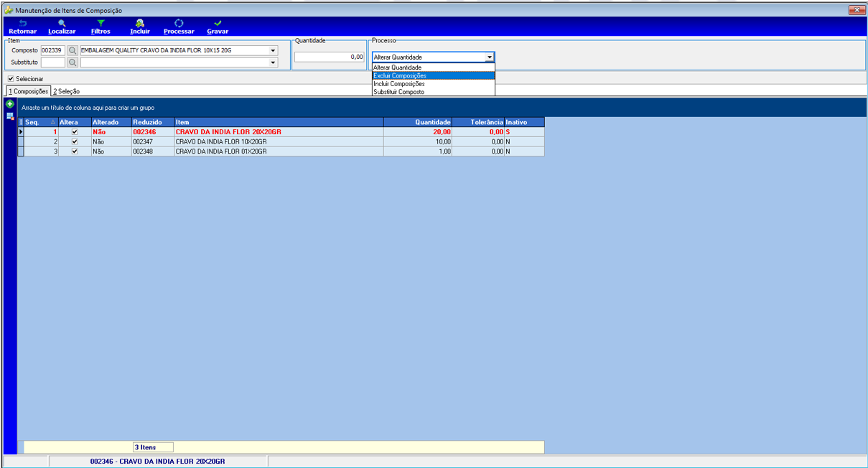Click quantity cell 20,00
Screen dimensions: 868x468
(418, 132)
